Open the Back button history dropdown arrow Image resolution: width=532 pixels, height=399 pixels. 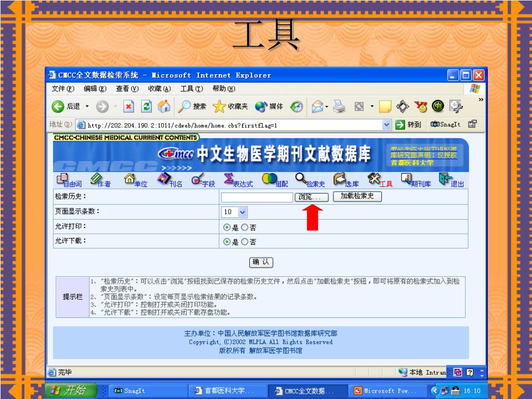coord(87,107)
